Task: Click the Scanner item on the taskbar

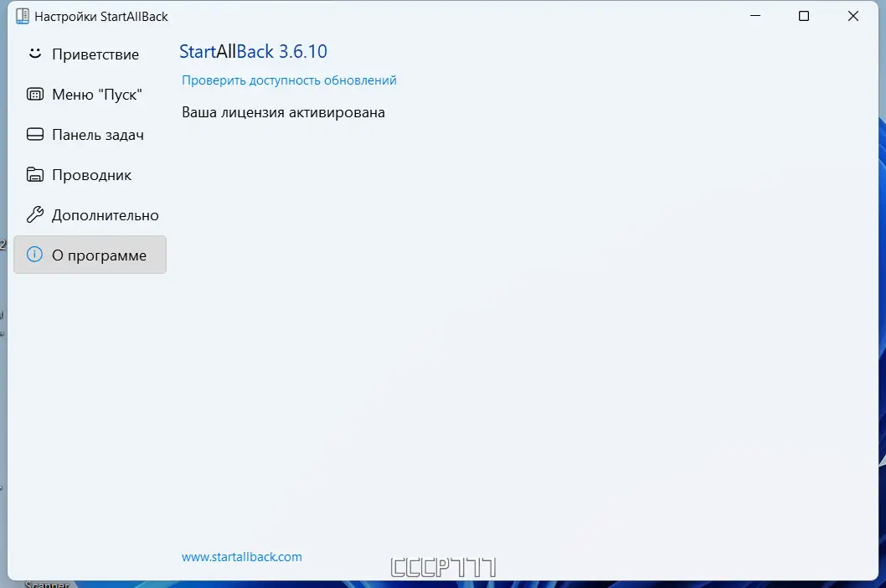Action: click(48, 584)
